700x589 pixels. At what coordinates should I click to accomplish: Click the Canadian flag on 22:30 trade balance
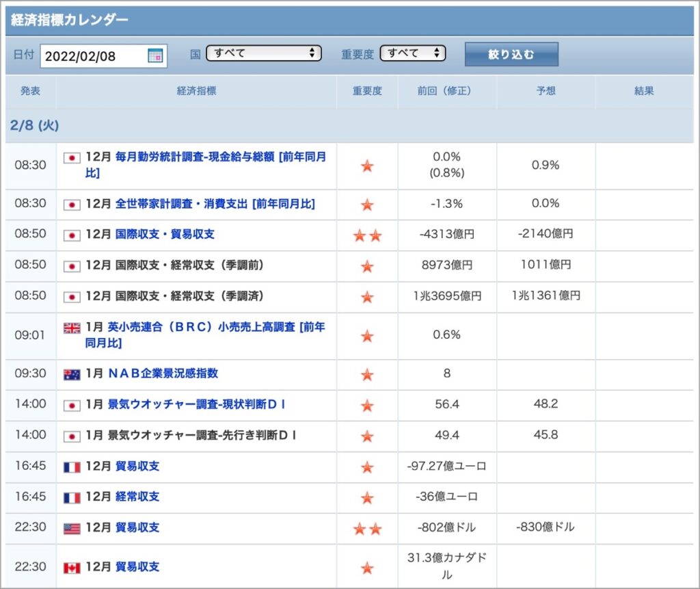pos(71,568)
